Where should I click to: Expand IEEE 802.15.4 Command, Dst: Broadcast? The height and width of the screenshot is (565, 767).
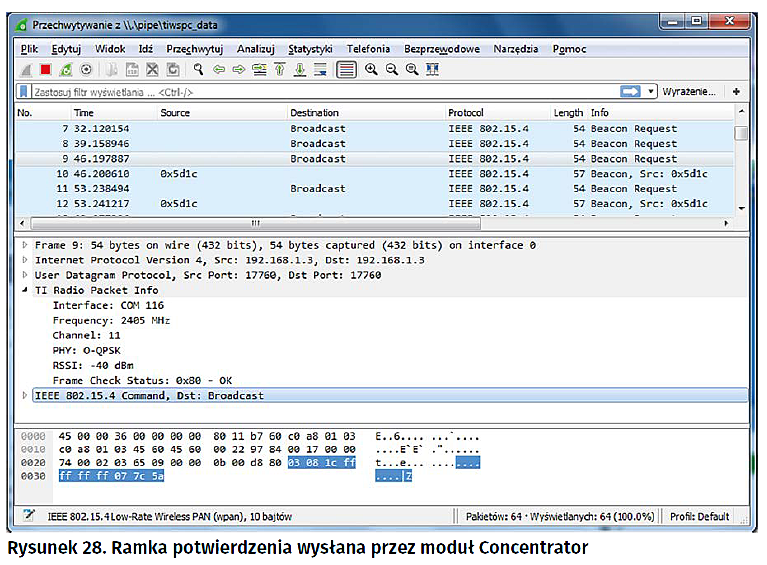(x=25, y=396)
